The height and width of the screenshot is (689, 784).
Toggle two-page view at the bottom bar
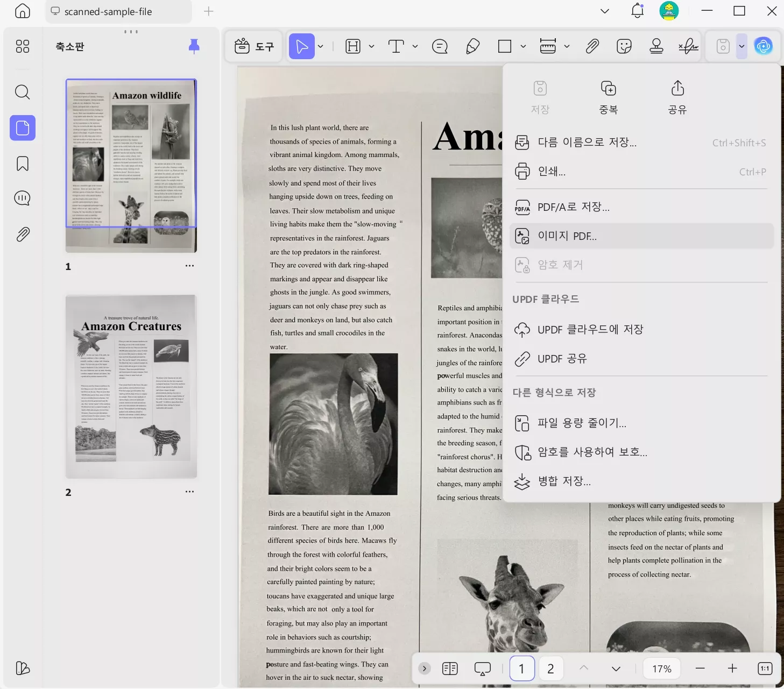tap(450, 668)
